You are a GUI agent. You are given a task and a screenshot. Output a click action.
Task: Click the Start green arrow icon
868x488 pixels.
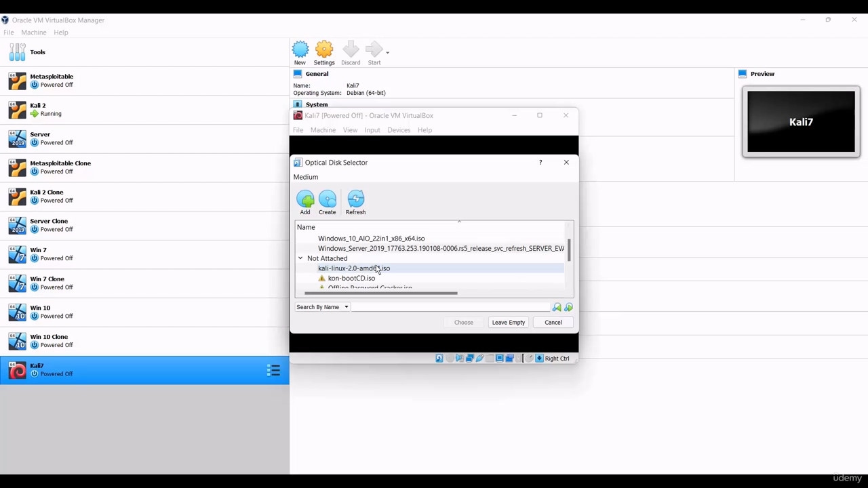(x=374, y=49)
